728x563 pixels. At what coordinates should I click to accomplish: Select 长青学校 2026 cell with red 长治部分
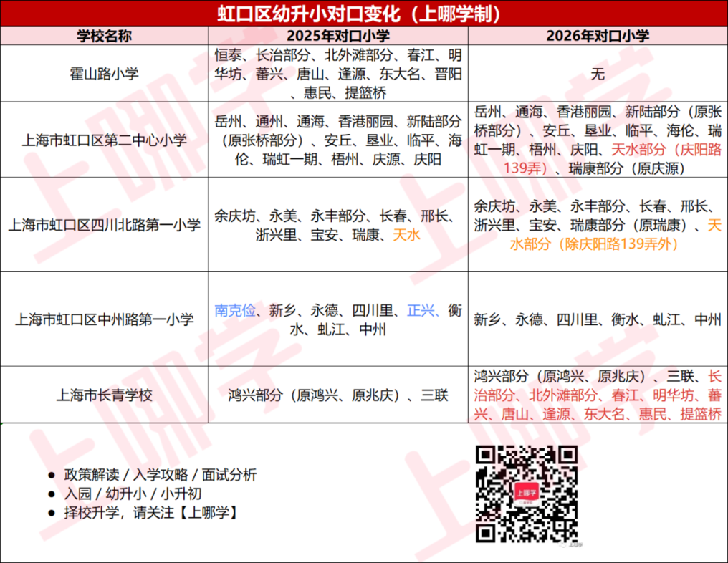598,395
